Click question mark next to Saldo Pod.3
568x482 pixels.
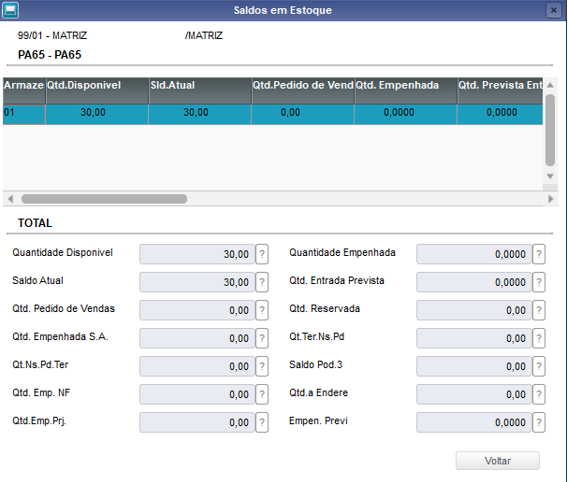point(539,366)
